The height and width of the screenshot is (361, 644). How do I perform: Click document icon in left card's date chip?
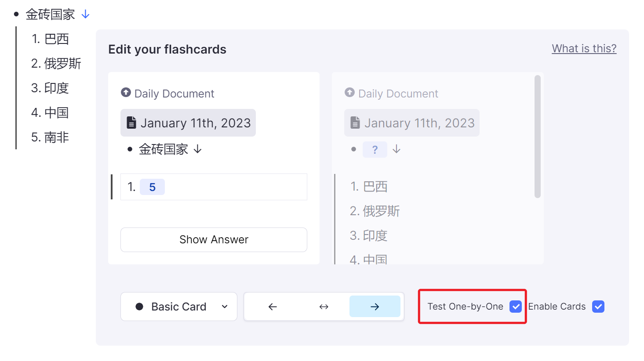click(131, 123)
